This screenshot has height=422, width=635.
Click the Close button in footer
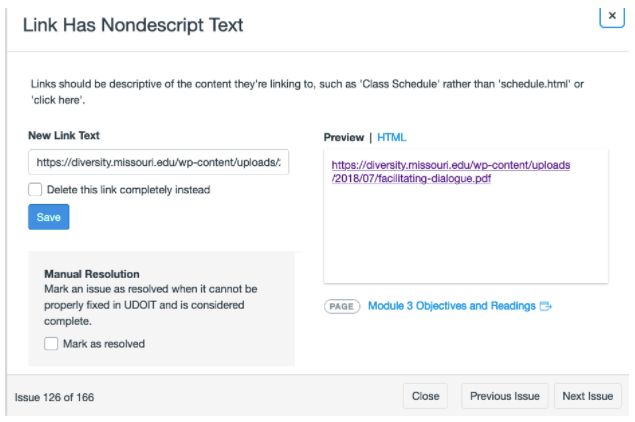[x=425, y=396]
